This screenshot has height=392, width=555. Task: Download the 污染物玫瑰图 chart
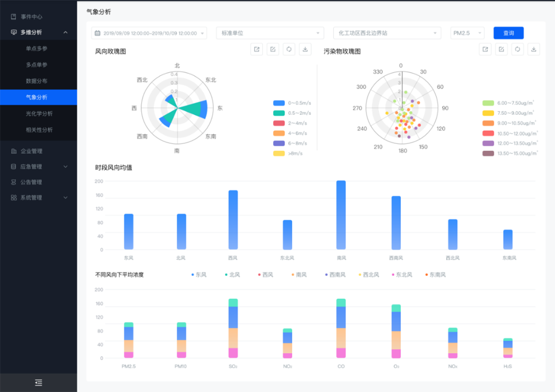coord(534,50)
